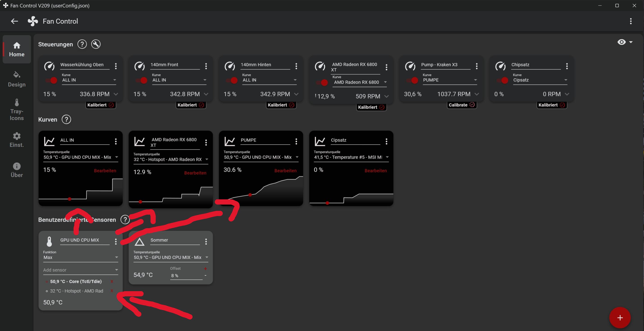Open the Tray-Icons sidebar tab
644x331 pixels.
click(17, 110)
